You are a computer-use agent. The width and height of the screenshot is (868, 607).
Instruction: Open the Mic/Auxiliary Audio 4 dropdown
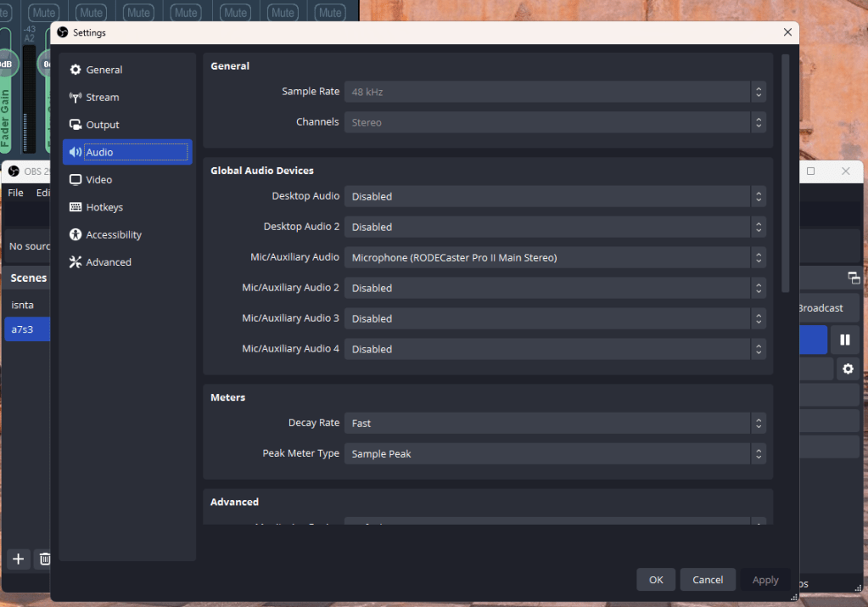(555, 349)
